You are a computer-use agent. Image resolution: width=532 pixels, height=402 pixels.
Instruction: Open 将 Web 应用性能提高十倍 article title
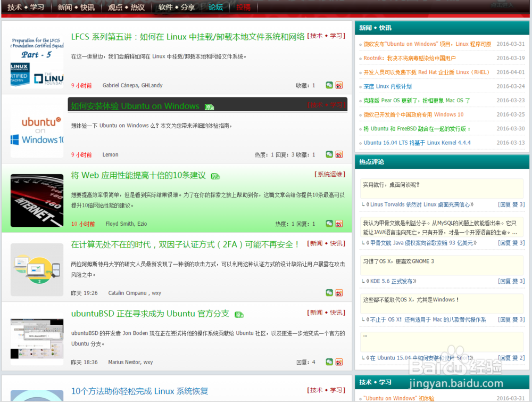point(138,175)
